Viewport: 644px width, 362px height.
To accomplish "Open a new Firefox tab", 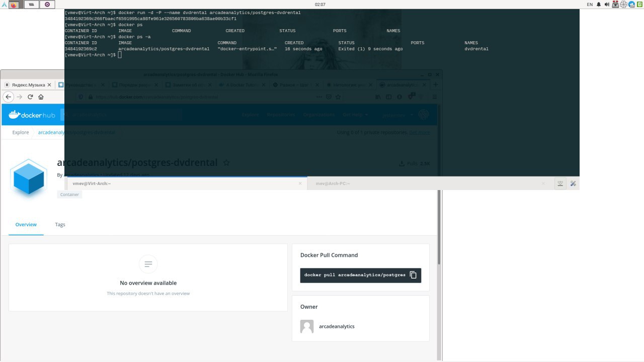I will [436, 85].
